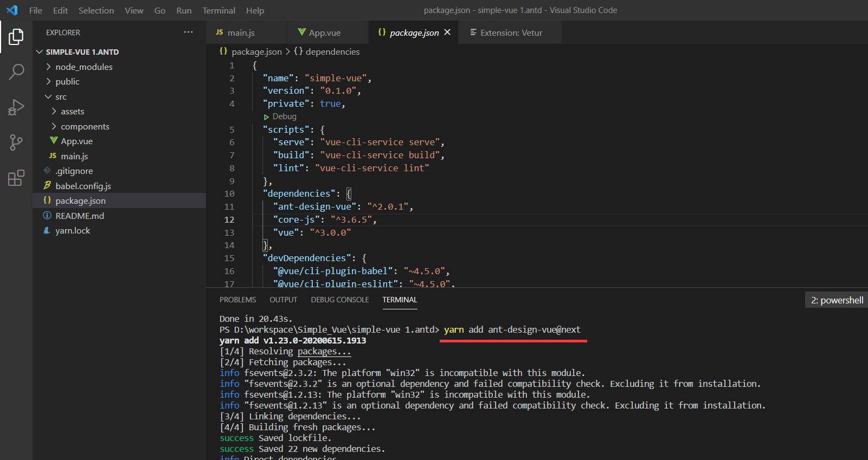Screen dimensions: 868x460
Task: Click line number 12 in the gutter
Action: (x=229, y=219)
